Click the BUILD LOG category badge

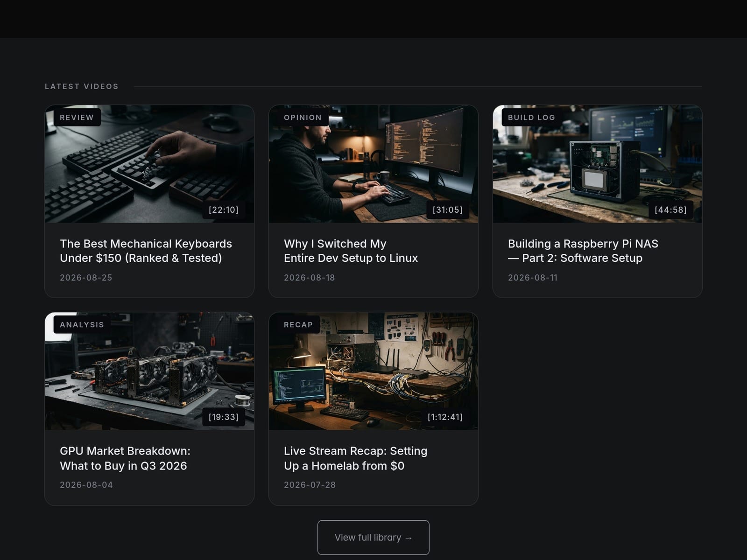(531, 118)
